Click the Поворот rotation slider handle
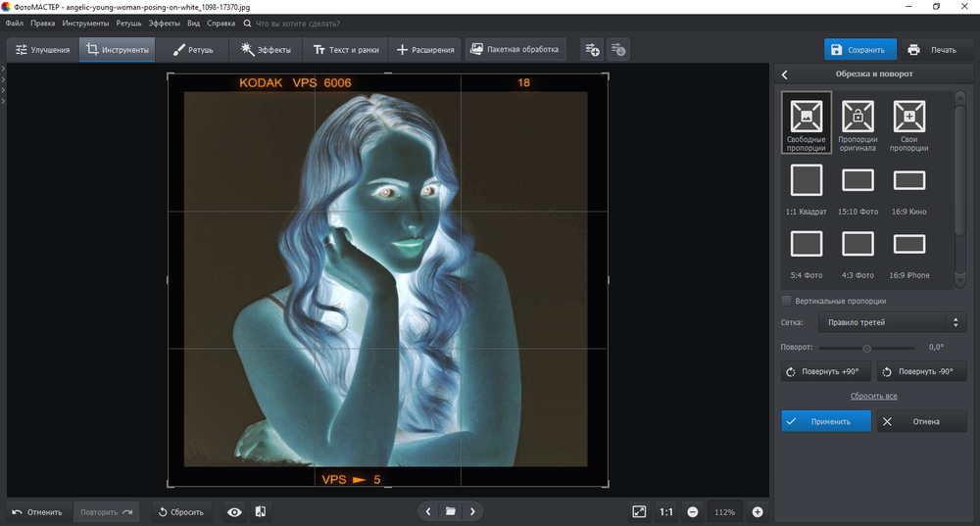 tap(866, 348)
